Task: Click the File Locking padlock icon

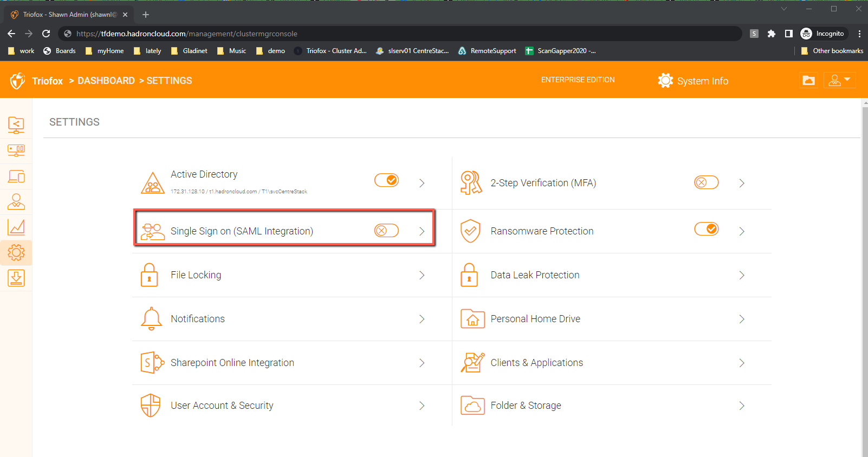Action: [x=149, y=275]
